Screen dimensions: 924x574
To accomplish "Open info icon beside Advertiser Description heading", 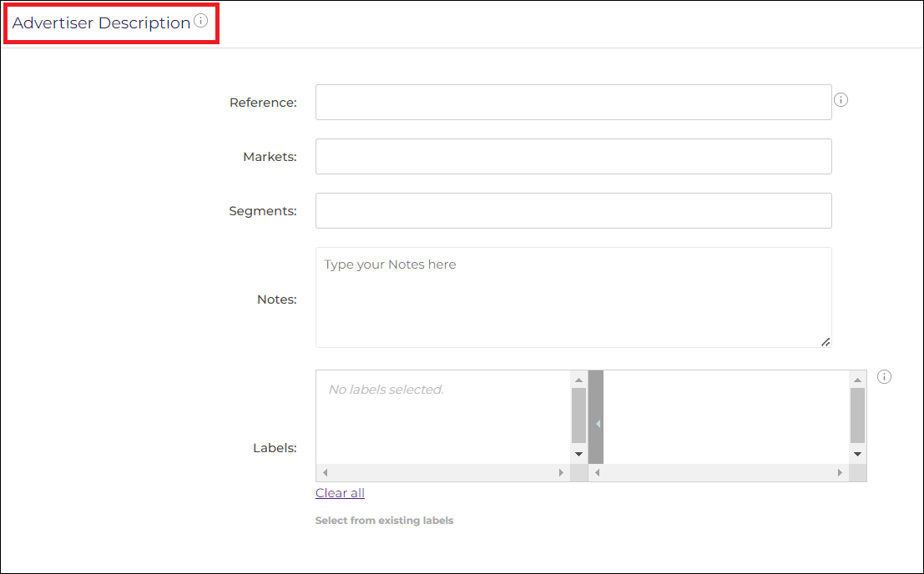I will 201,21.
